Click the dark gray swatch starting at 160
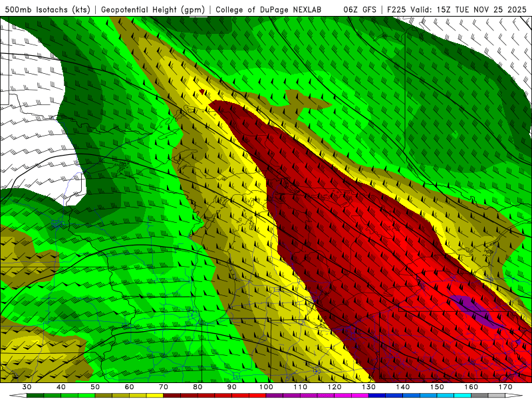Image resolution: width=532 pixels, height=399 pixels. [x=479, y=396]
